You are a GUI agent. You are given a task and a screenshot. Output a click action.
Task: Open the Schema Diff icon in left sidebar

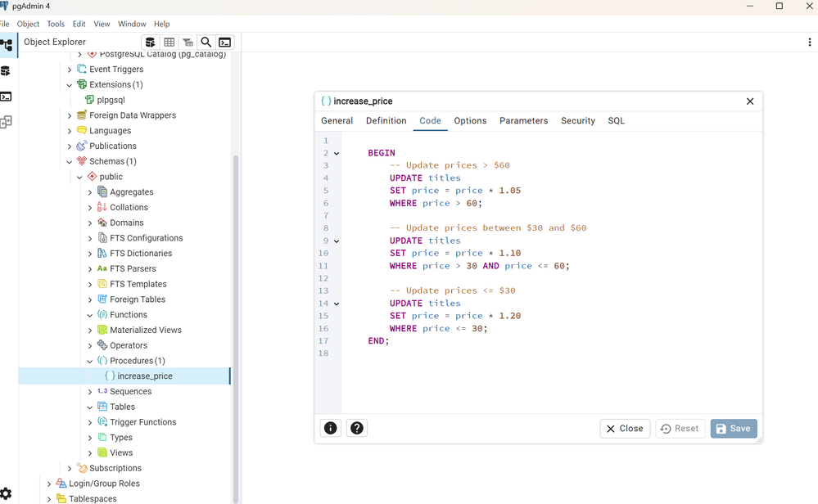(x=7, y=122)
